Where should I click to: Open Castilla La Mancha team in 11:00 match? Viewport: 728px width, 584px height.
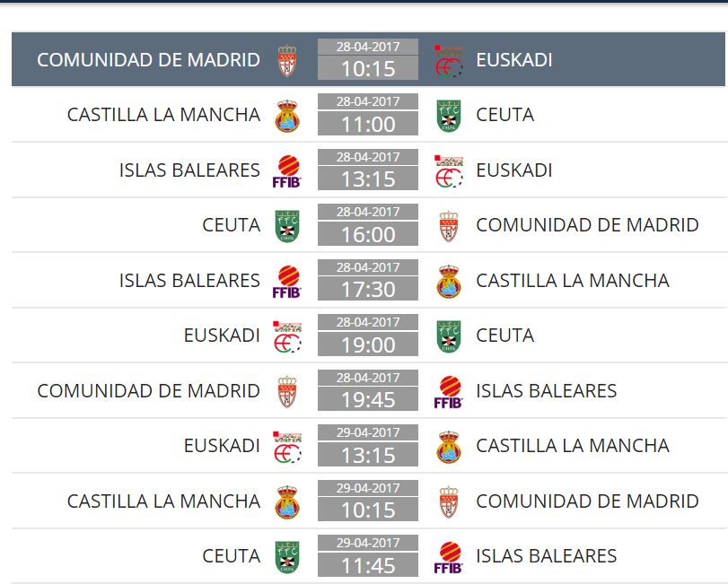(x=163, y=116)
